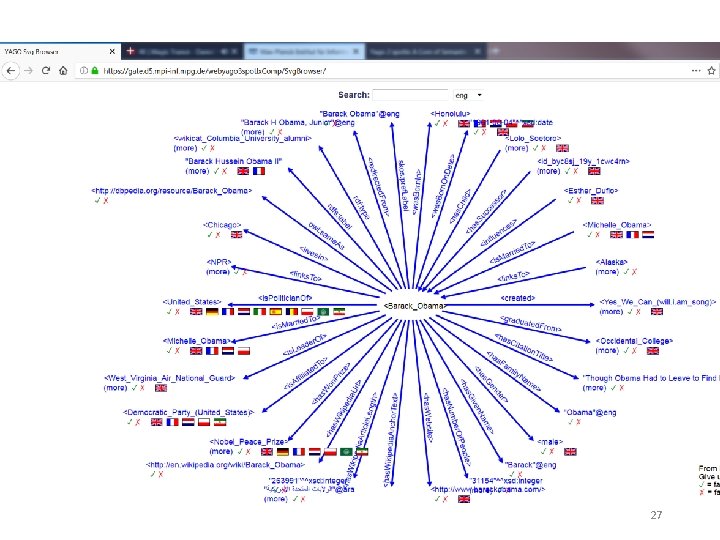Click the Spanish flag under United_States
This screenshot has height=540, width=720.
[276, 312]
